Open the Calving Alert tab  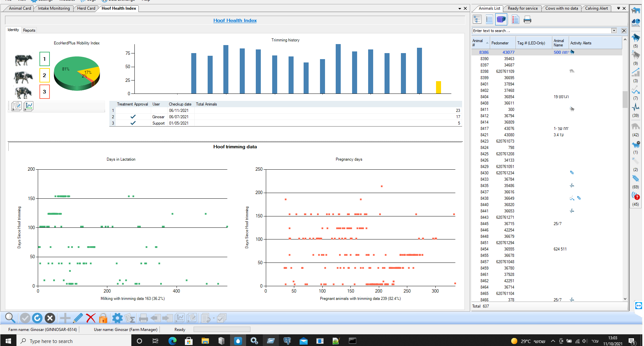596,8
